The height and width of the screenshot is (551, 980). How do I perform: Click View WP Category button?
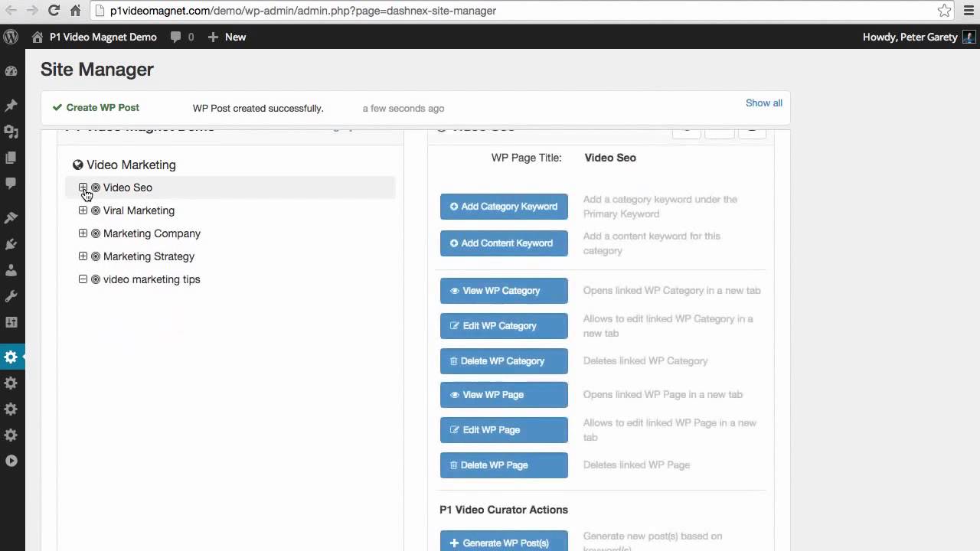(x=504, y=291)
